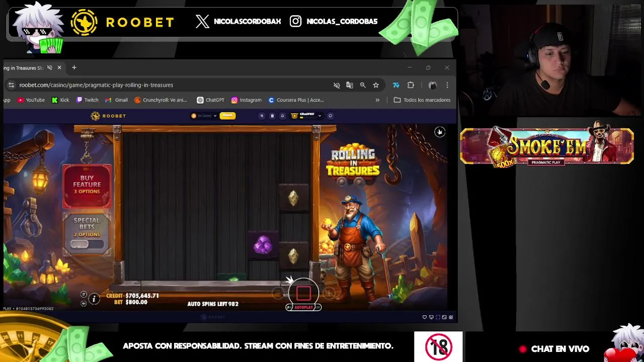The height and width of the screenshot is (362, 644).
Task: Increase the bet with the plus button
Action: (329, 293)
